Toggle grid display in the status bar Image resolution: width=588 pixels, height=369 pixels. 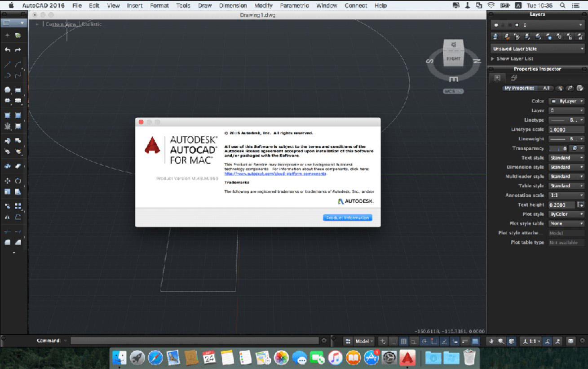point(403,341)
